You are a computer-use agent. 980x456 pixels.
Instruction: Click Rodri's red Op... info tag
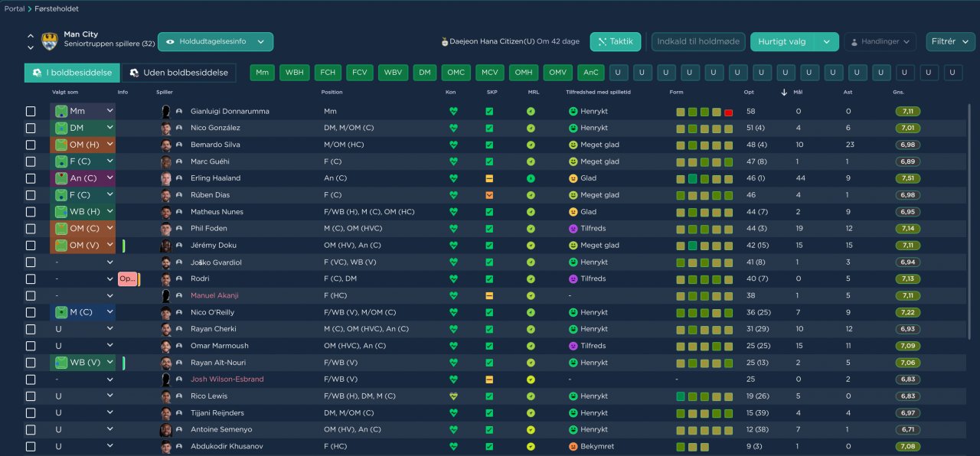point(127,279)
